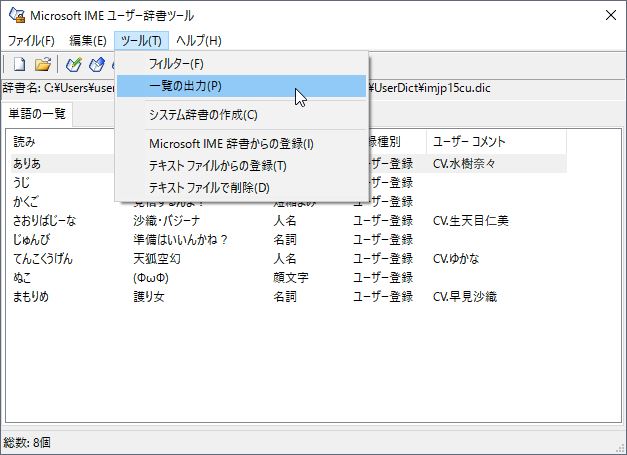627x455 pixels.
Task: Select the かくご reading entry
Action: pos(26,202)
